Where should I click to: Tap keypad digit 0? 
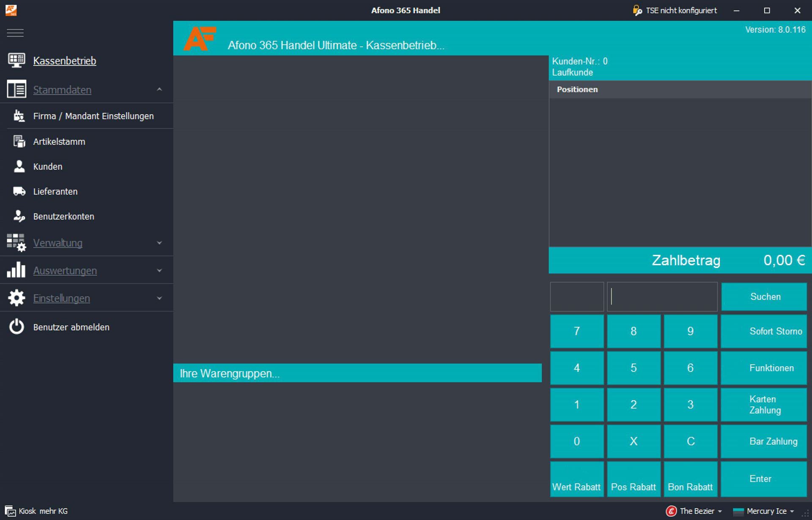click(577, 441)
